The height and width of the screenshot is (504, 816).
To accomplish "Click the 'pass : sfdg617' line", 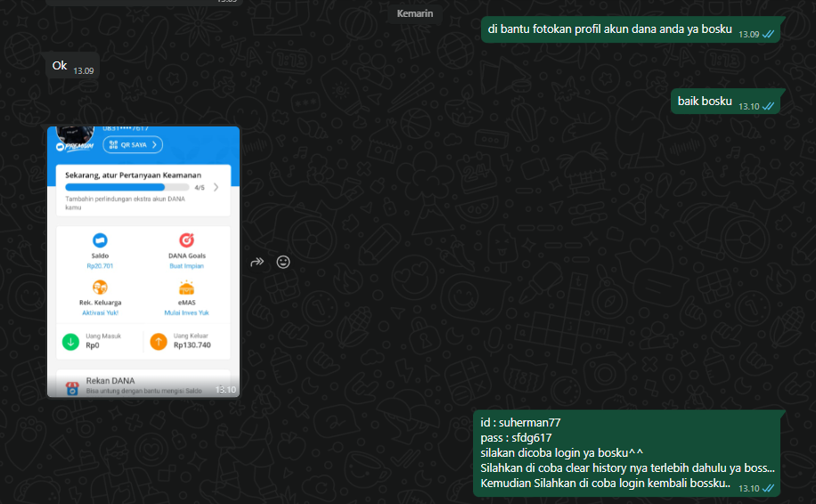I will [x=516, y=437].
